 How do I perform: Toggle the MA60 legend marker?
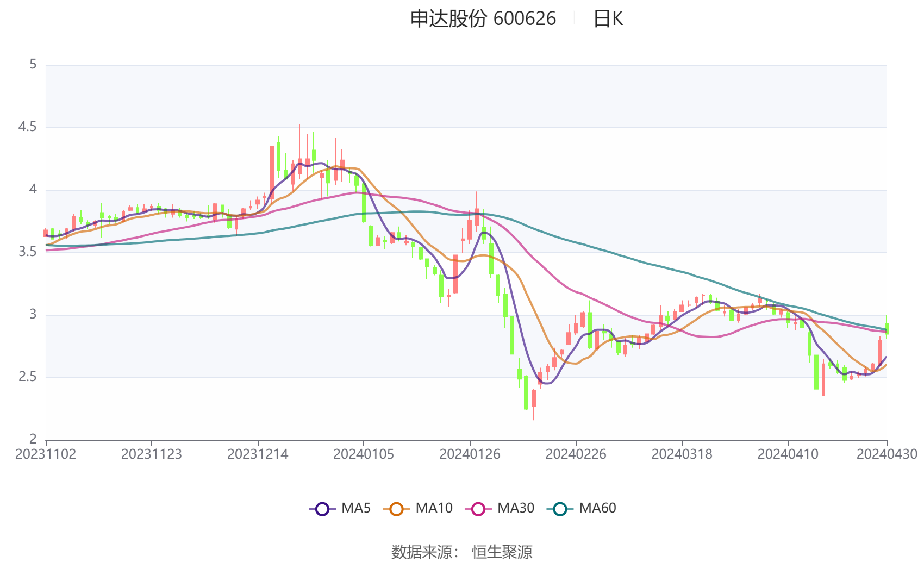560,509
